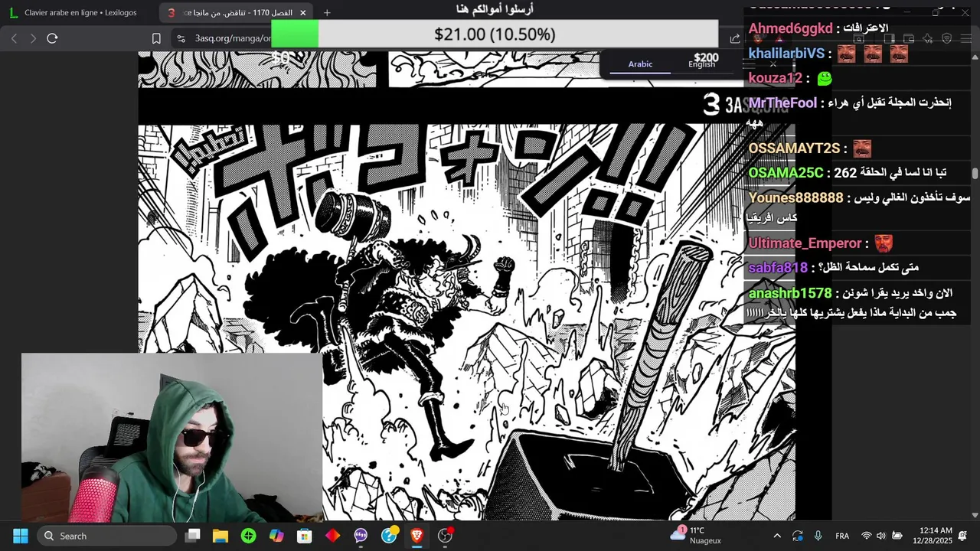This screenshot has width=980, height=551.
Task: Select the 3asq manga chapter 1170 tab
Action: tap(237, 12)
